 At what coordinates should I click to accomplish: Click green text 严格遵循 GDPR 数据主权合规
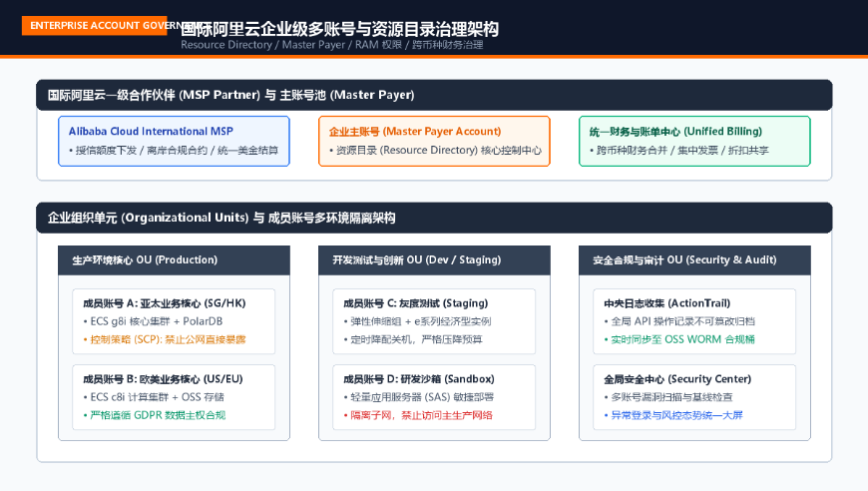point(155,415)
